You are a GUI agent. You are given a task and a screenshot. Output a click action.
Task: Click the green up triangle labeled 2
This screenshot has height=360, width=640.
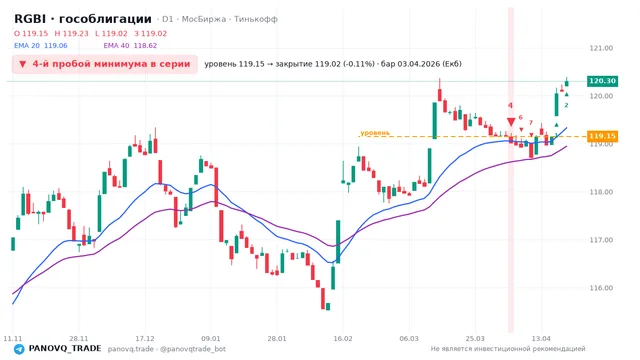tap(567, 95)
